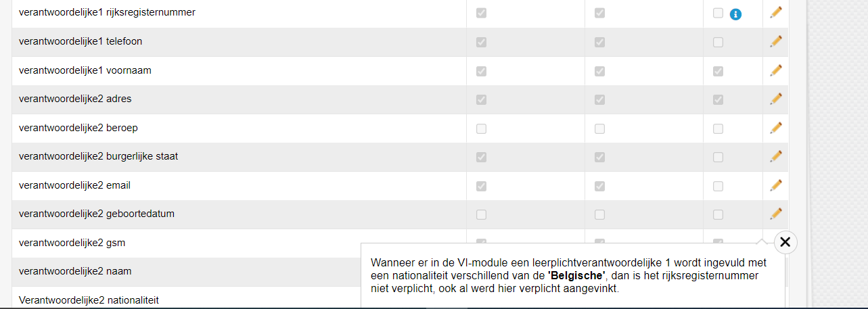Edit verantwoordelijke1 rijksregisternummer with pencil icon
This screenshot has width=868, height=309.
(x=776, y=12)
